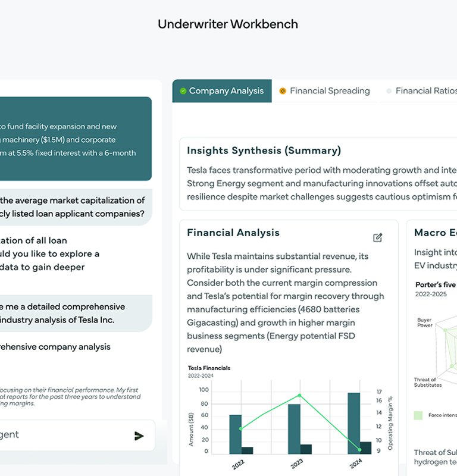The width and height of the screenshot is (457, 476).
Task: Click the Financial Analysis heading
Action: click(x=233, y=233)
